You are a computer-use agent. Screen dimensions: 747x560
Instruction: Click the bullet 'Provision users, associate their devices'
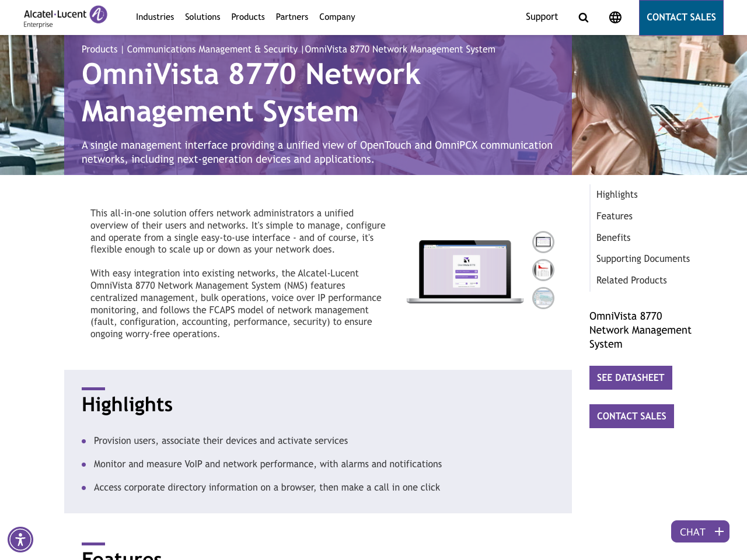click(221, 441)
